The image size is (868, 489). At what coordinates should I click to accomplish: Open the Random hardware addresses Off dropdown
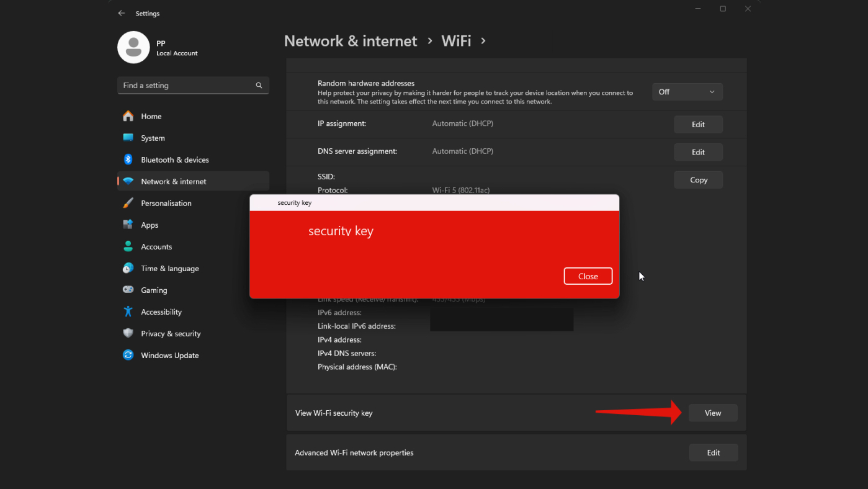687,91
